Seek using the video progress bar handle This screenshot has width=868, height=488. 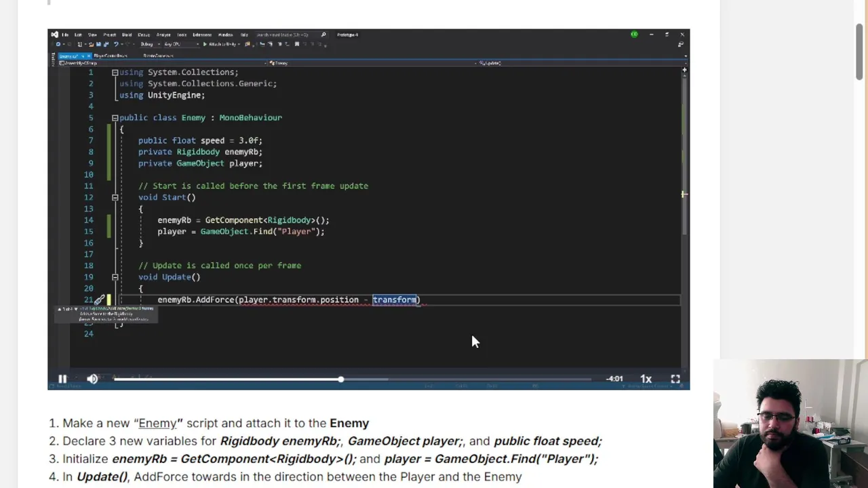pyautogui.click(x=341, y=379)
